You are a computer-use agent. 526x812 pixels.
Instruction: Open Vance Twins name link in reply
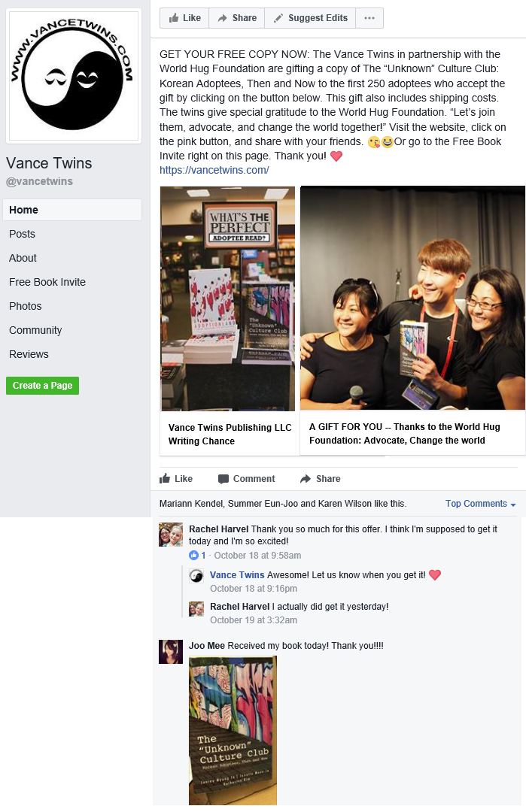(237, 575)
